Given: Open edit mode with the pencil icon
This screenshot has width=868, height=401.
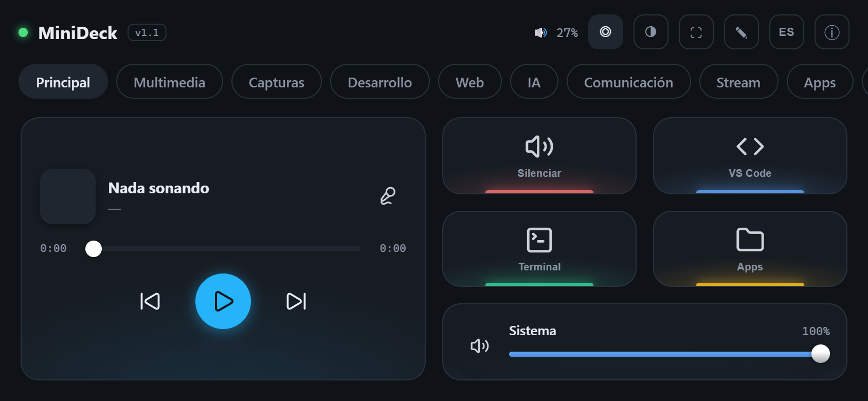Looking at the screenshot, I should coord(742,32).
